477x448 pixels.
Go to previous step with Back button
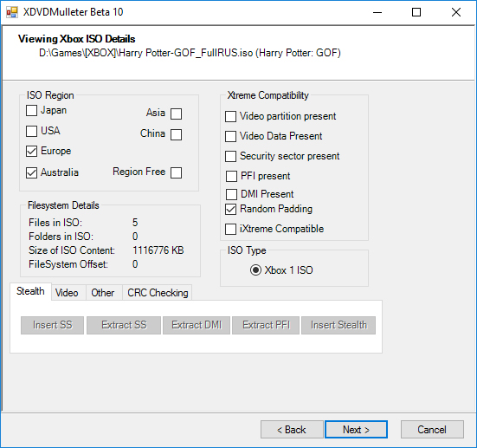tap(292, 430)
